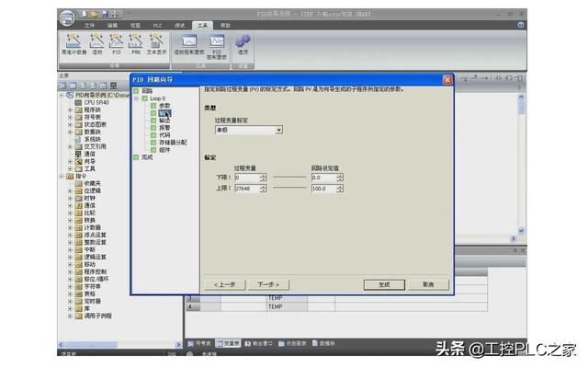This screenshot has width=588, height=368.
Task: Open the PID wizard icon in ribbon
Action: click(117, 44)
